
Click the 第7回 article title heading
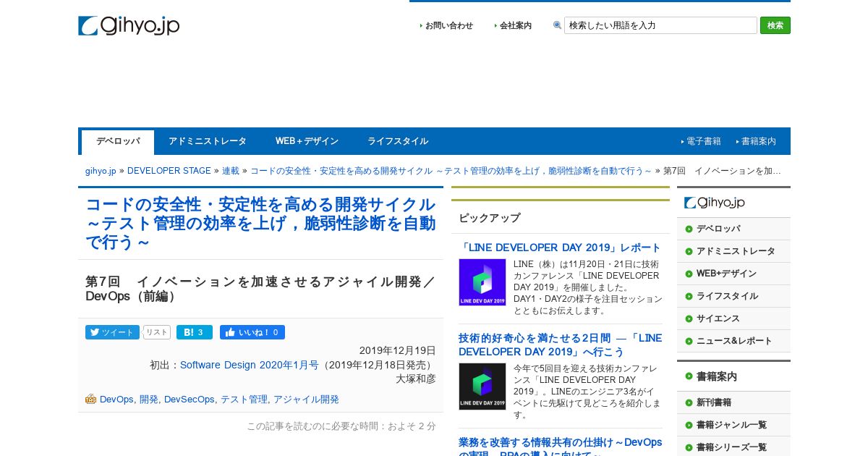pyautogui.click(x=260, y=289)
